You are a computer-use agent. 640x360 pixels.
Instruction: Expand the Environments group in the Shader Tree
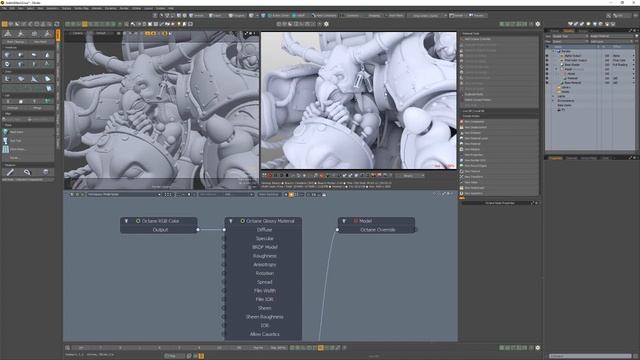pyautogui.click(x=553, y=101)
